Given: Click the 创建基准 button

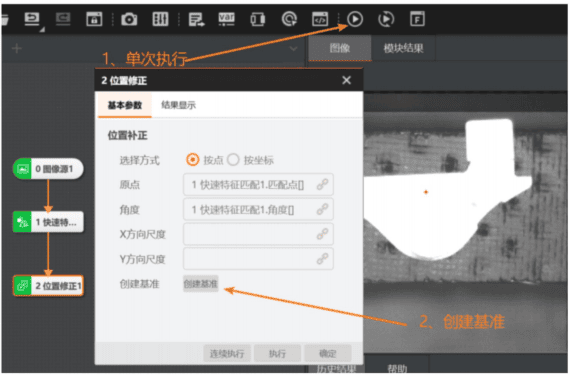Looking at the screenshot, I should pos(201,284).
